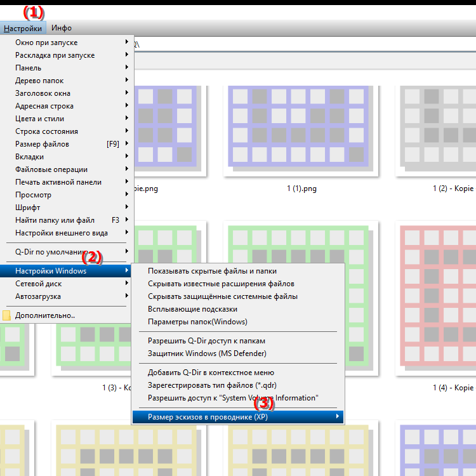Viewport: 476px width, 476px height.
Task: Open Параметры папок(Windows)
Action: [238, 322]
